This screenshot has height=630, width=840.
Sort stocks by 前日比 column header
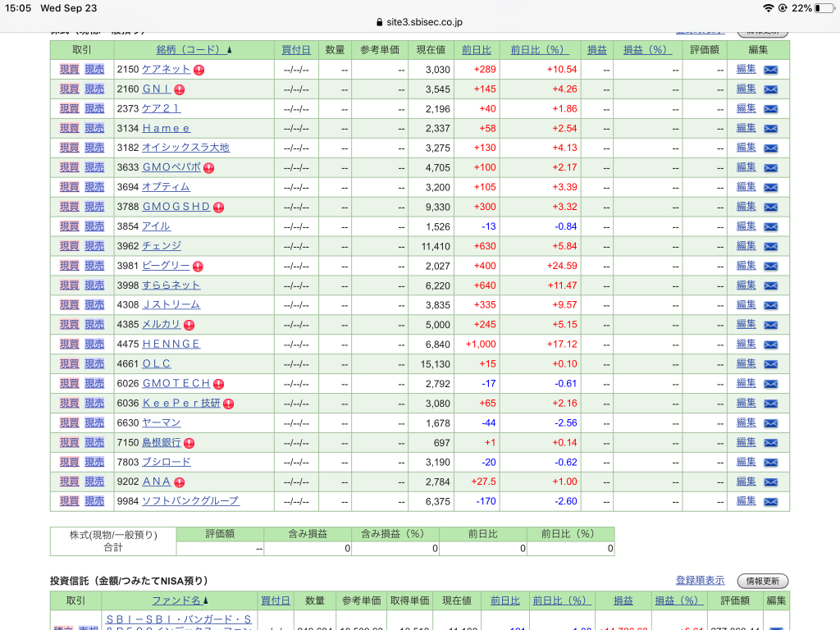[477, 50]
